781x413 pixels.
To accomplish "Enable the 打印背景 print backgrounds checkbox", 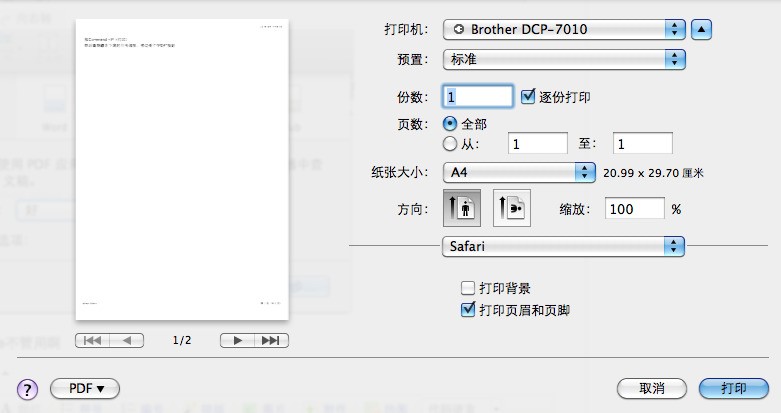I will [x=468, y=288].
